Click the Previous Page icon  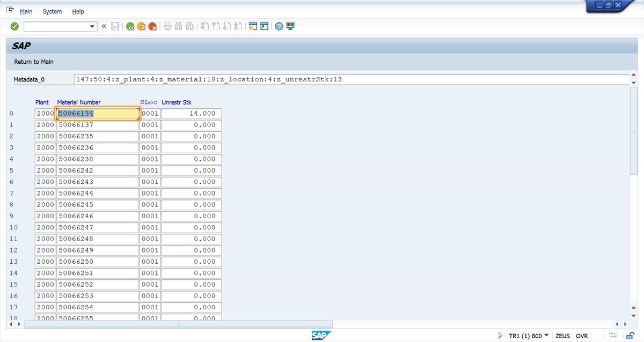coord(216,26)
